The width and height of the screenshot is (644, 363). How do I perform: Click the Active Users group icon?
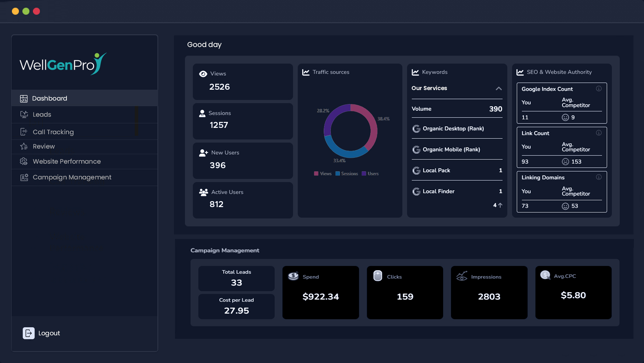click(204, 192)
